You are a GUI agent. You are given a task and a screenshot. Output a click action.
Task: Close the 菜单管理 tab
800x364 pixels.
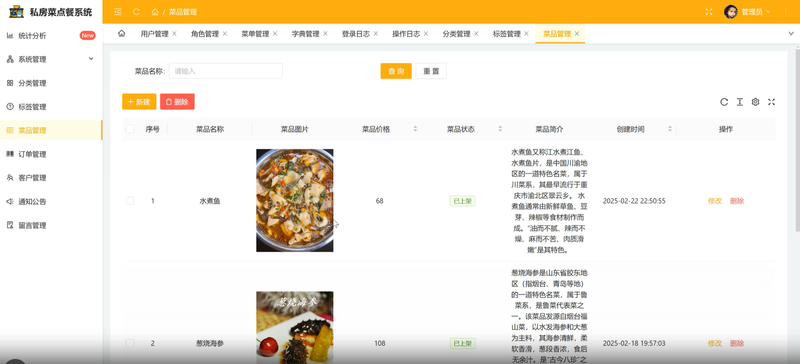pyautogui.click(x=274, y=34)
